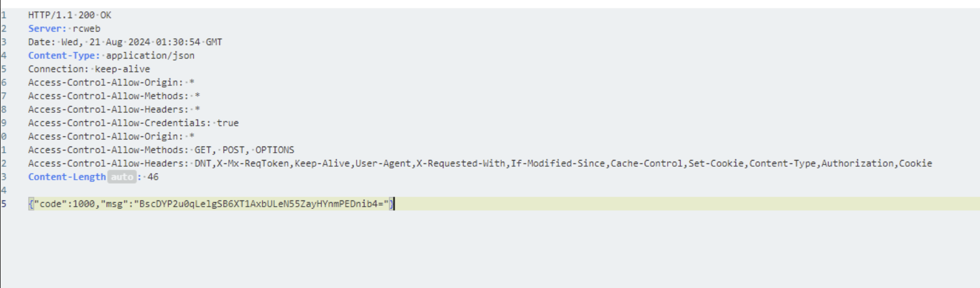
Task: Click the auto badge beside Content-Length
Action: tap(122, 177)
